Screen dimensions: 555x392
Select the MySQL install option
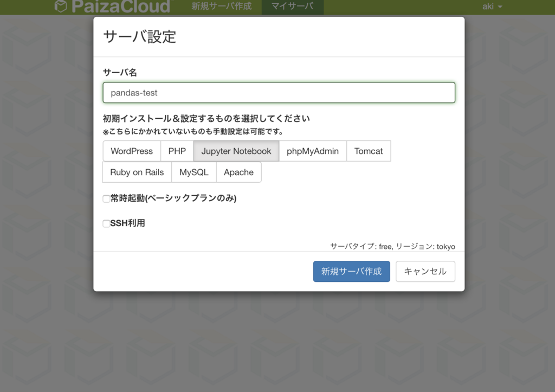click(193, 172)
